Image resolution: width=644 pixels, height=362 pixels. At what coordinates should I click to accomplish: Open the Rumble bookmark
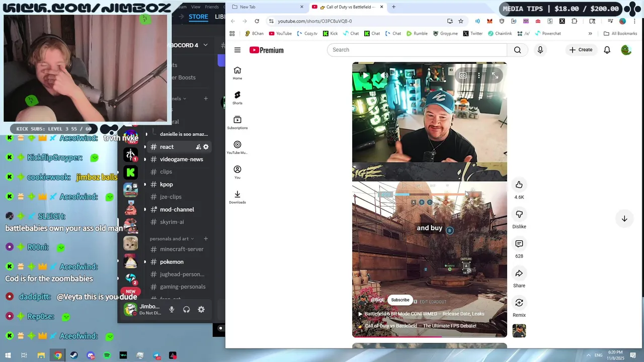tap(417, 34)
